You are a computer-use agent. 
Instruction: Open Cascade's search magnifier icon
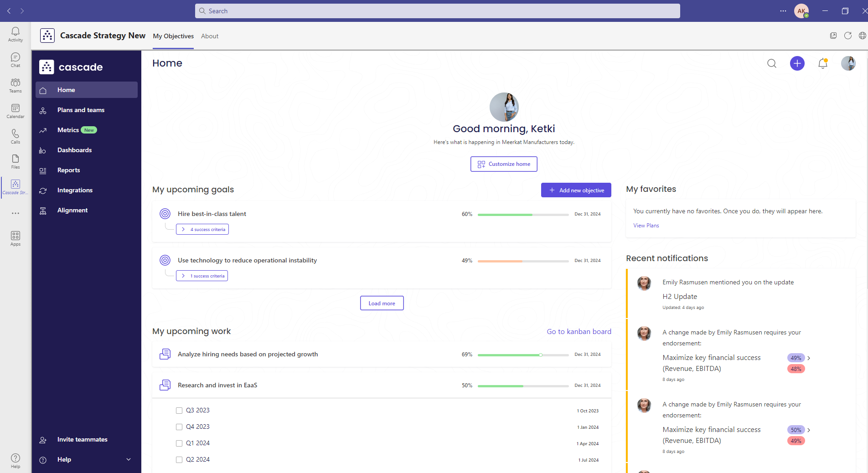point(771,63)
